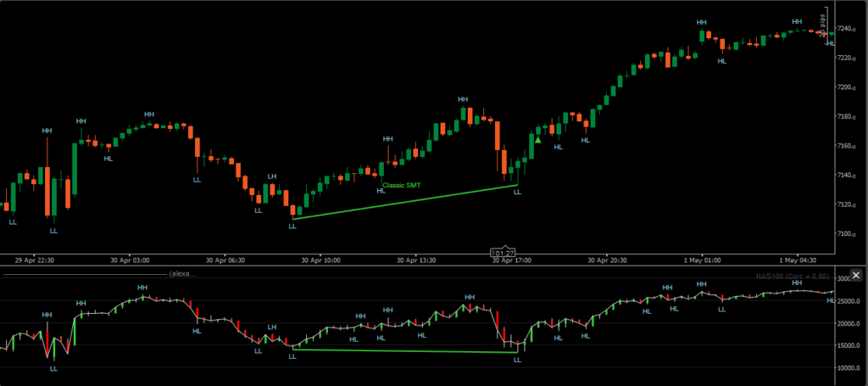Click the pips range measurement label
This screenshot has width=868, height=386.
tap(822, 26)
